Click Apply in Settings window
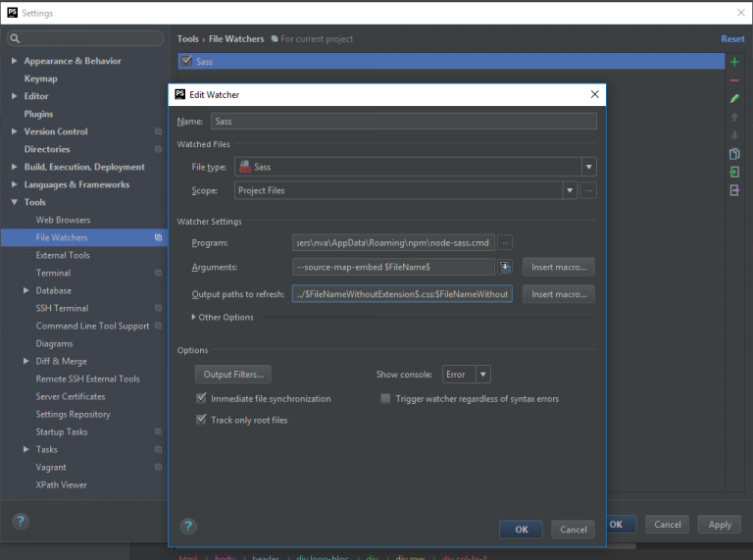 coord(720,525)
